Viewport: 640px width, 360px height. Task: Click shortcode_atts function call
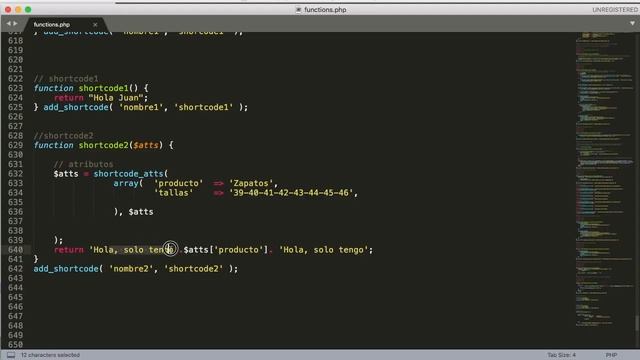point(128,174)
